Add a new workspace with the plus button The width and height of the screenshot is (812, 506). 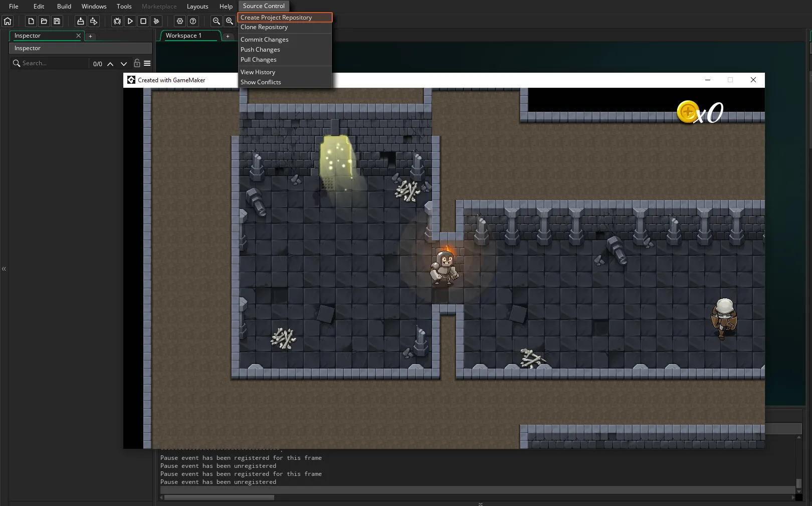pyautogui.click(x=228, y=36)
